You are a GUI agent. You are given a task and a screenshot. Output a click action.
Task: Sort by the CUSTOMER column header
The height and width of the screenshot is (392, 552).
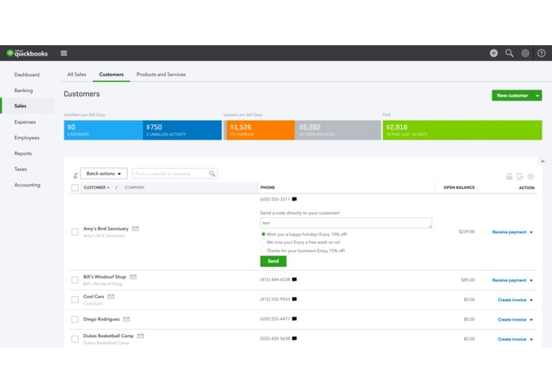point(96,187)
